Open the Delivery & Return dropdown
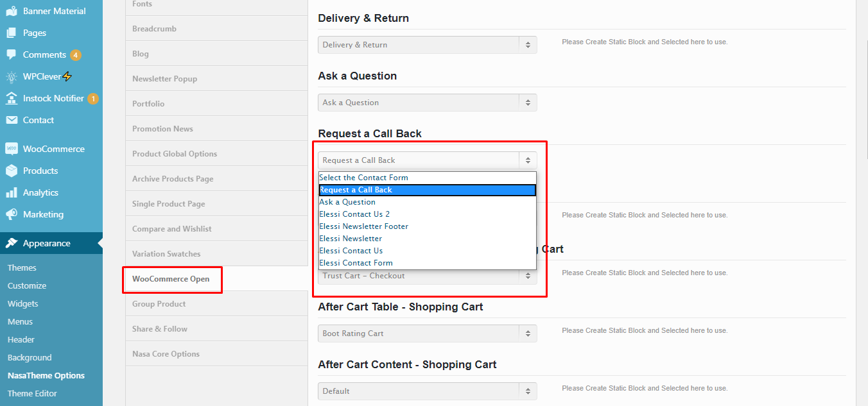Screen dimensions: 868x406 coord(428,45)
